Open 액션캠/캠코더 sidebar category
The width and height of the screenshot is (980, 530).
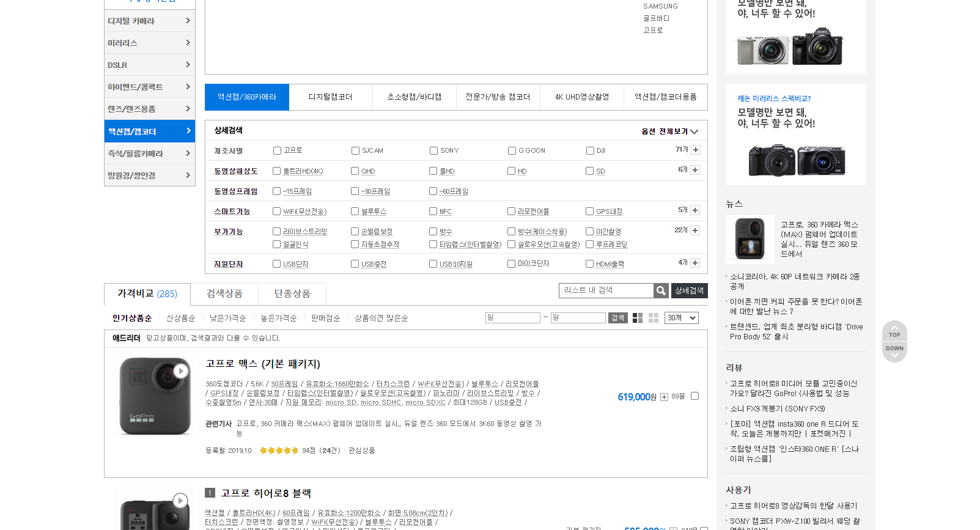150,131
